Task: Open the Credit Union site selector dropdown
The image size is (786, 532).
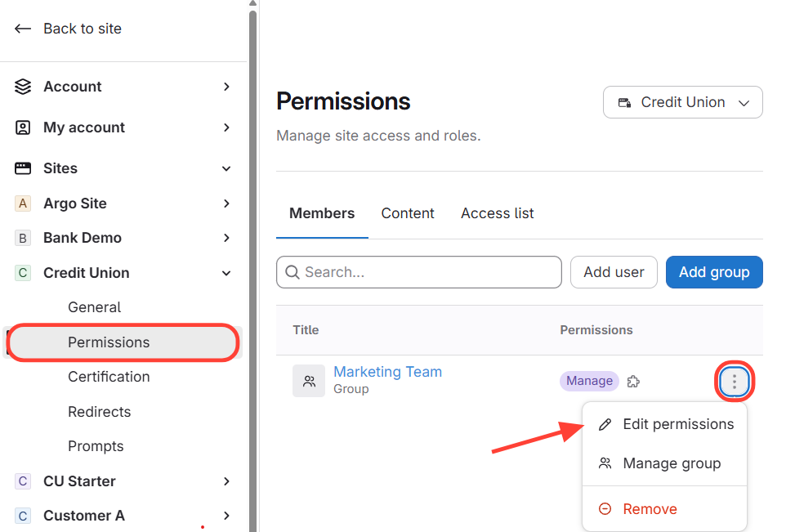Action: tap(682, 102)
